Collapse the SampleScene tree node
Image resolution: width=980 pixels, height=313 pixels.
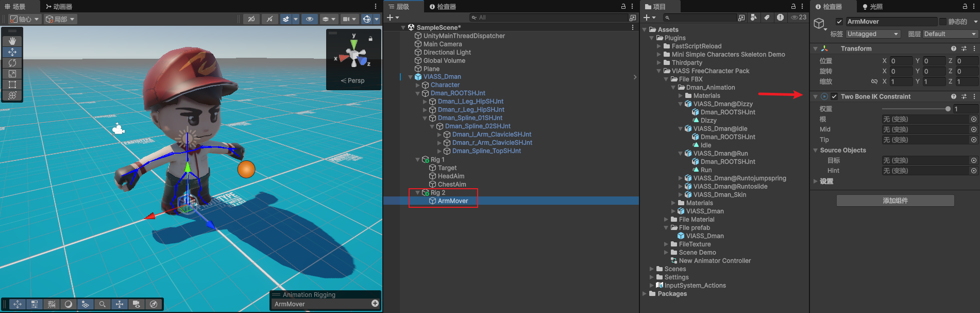(x=403, y=27)
